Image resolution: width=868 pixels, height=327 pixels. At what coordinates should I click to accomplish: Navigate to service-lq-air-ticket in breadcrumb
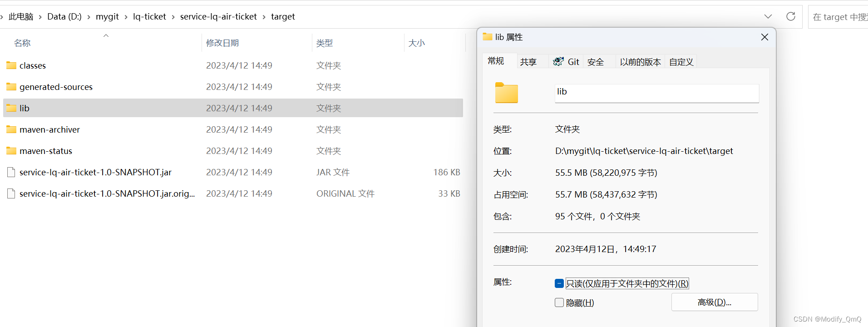pyautogui.click(x=218, y=17)
